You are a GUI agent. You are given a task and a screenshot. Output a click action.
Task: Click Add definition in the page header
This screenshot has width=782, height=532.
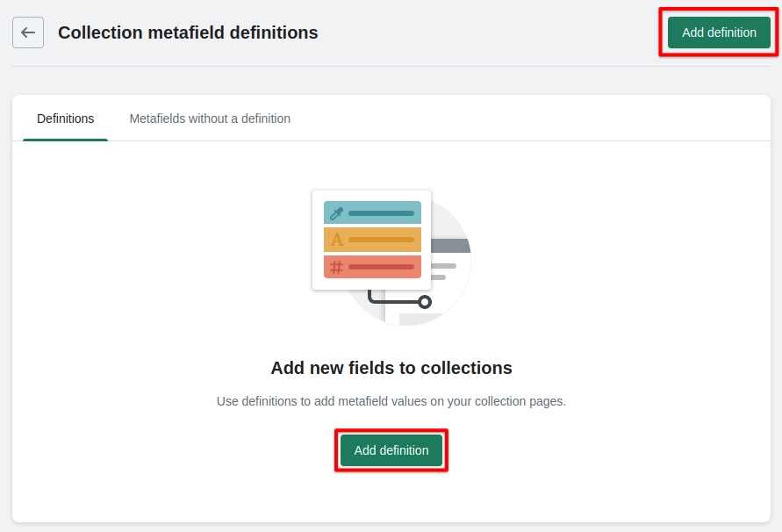pos(719,32)
